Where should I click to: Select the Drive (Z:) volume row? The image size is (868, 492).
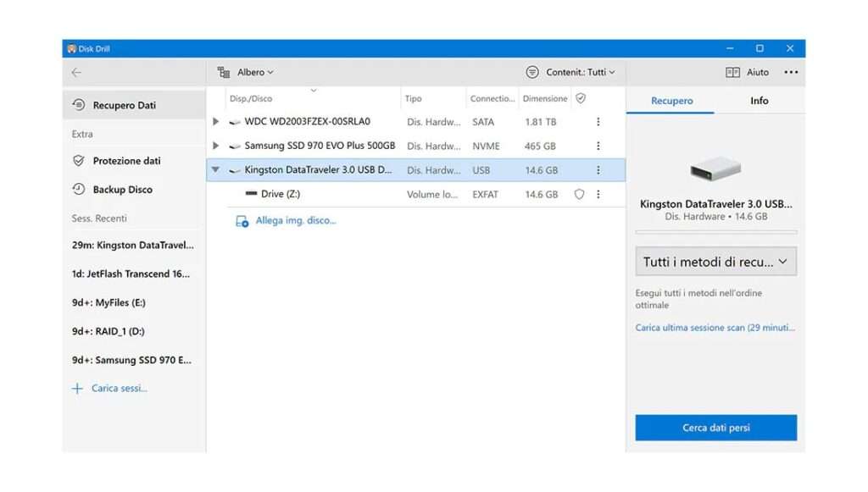[415, 194]
